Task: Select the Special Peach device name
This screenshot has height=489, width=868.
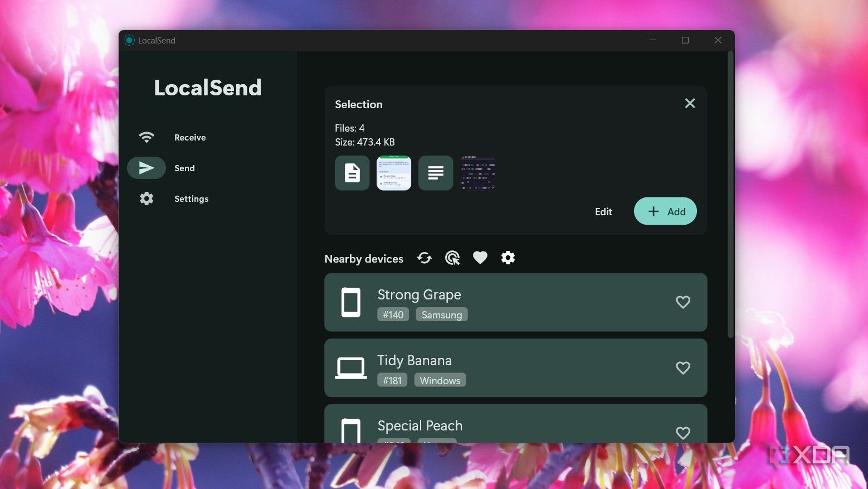Action: coord(420,425)
